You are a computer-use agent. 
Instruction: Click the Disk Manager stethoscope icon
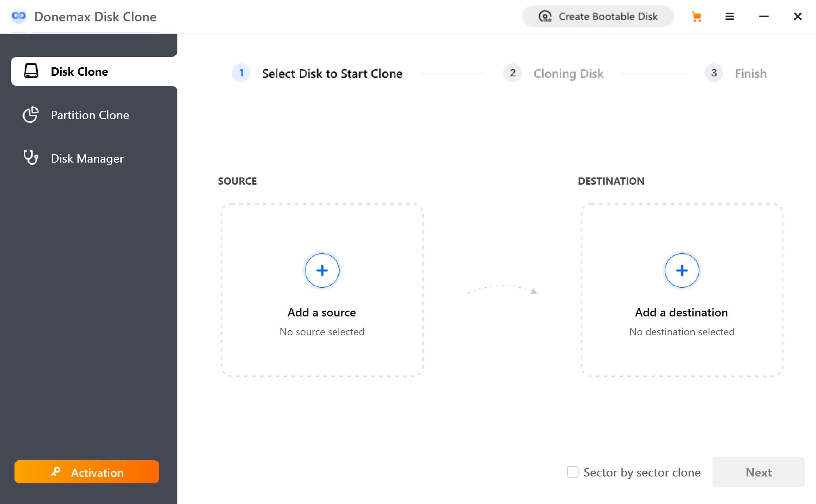click(31, 157)
